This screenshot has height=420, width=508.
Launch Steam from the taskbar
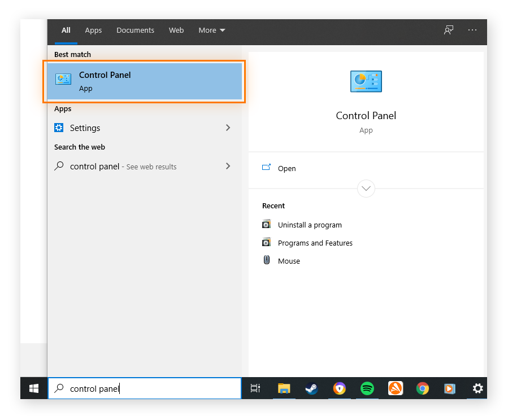pos(312,388)
